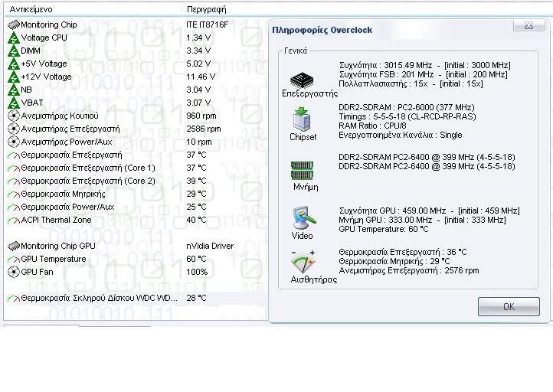This screenshot has width=553, height=392.
Task: Select the 11.46 V value
Action: pyautogui.click(x=201, y=77)
